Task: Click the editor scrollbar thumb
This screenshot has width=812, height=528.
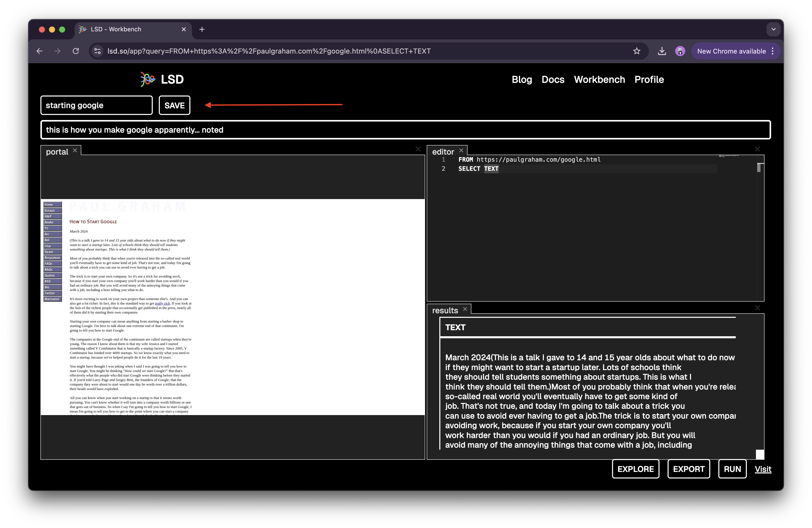Action: tap(759, 167)
